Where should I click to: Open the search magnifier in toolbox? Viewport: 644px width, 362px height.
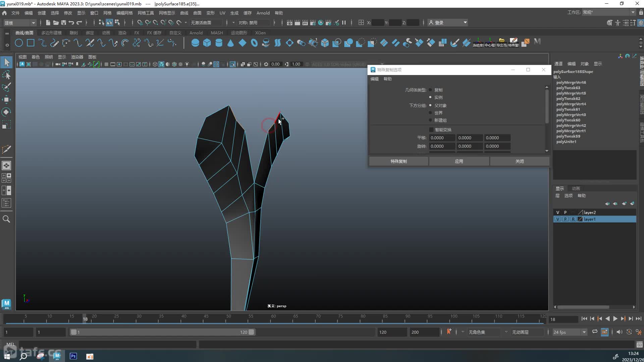[x=6, y=219]
